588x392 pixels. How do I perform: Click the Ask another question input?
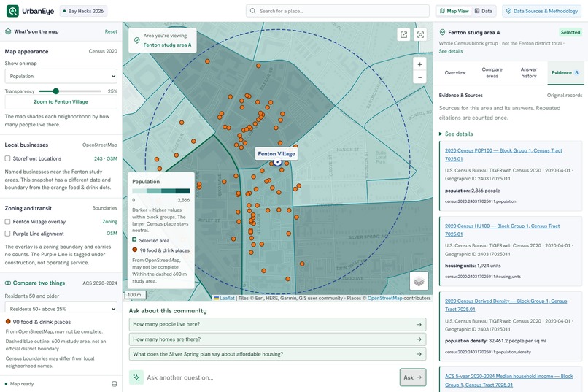(271, 377)
